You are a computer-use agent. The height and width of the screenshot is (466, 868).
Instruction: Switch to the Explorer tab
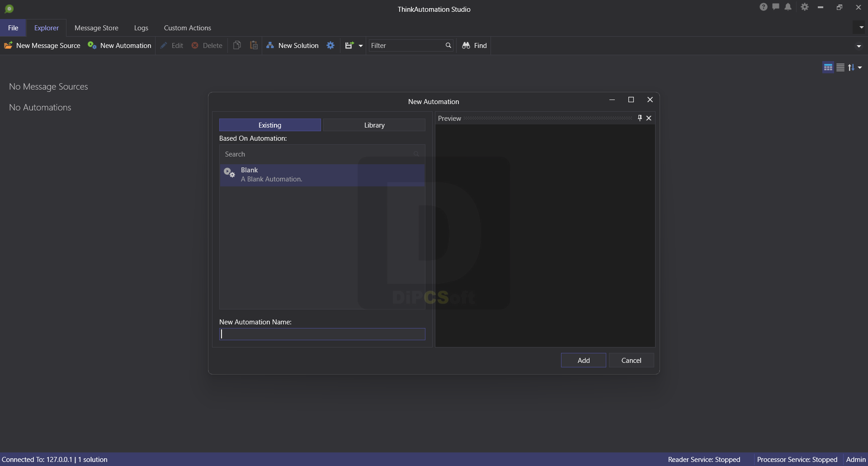point(47,28)
